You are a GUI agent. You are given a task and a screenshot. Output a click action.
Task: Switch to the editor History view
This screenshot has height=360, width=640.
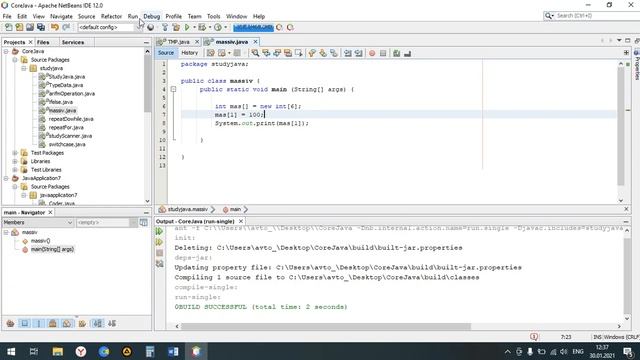coord(189,53)
